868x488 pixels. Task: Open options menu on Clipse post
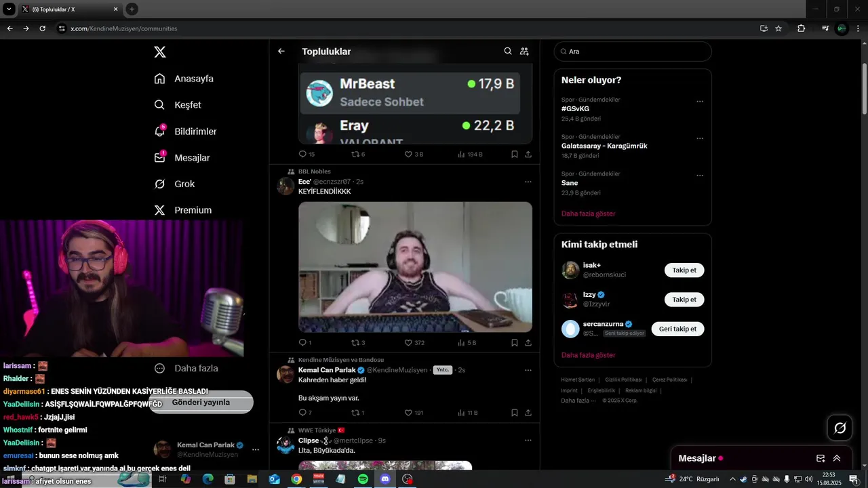528,441
